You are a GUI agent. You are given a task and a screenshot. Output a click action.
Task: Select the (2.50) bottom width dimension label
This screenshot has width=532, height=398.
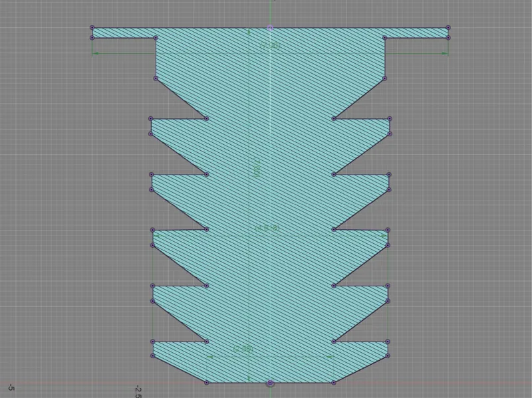243,349
